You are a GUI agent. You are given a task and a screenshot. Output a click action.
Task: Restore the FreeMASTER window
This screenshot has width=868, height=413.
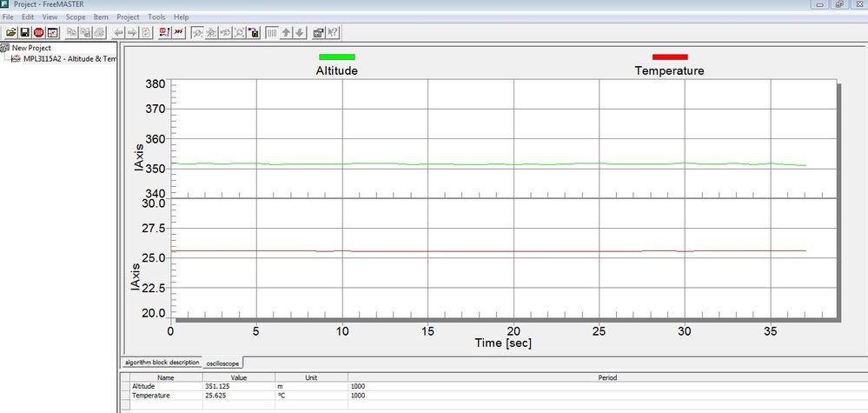point(839,4)
